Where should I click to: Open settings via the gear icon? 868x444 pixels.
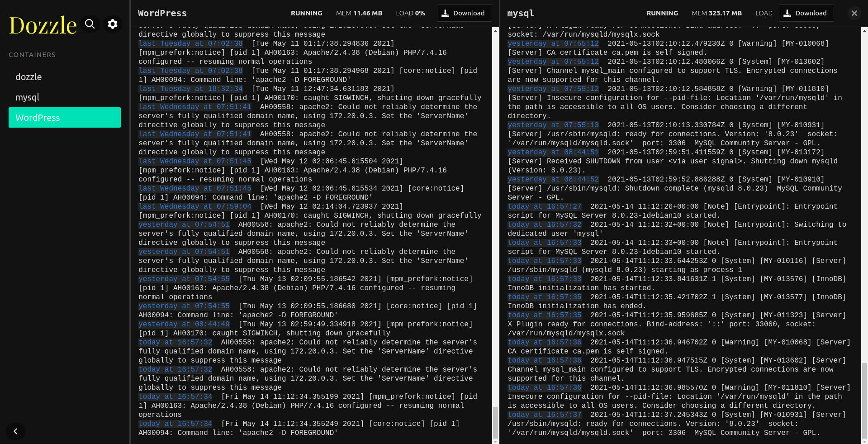113,24
